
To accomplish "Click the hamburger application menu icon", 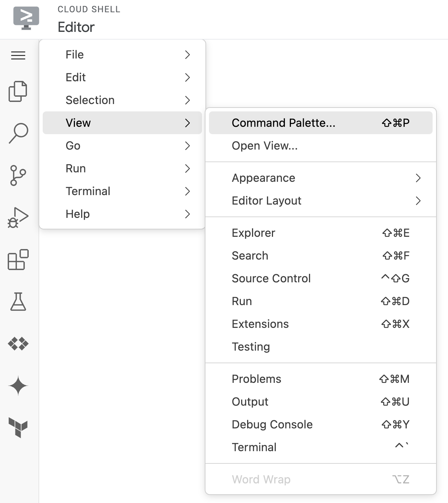I will pos(18,55).
